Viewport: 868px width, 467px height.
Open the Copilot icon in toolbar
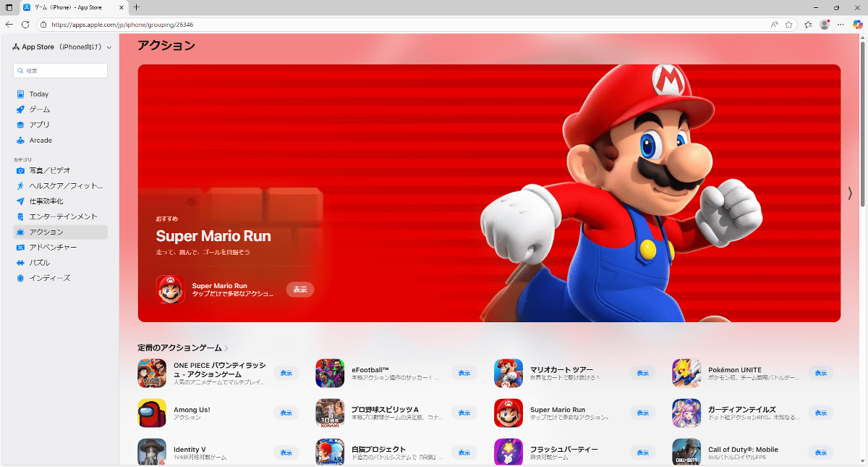[x=857, y=24]
